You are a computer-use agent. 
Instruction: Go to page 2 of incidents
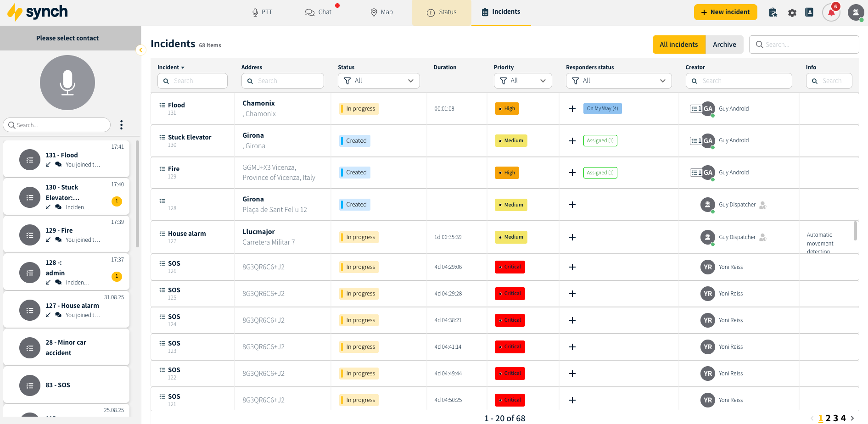click(x=828, y=418)
